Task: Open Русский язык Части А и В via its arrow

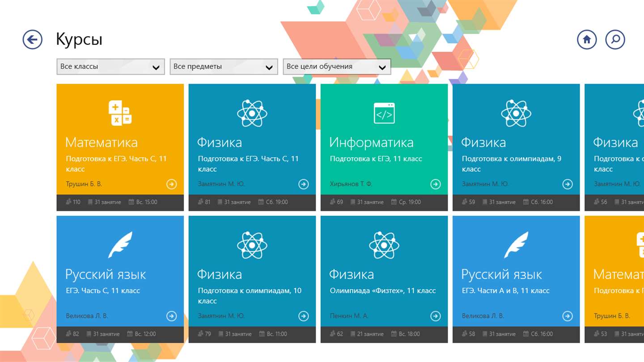Action: pyautogui.click(x=568, y=316)
